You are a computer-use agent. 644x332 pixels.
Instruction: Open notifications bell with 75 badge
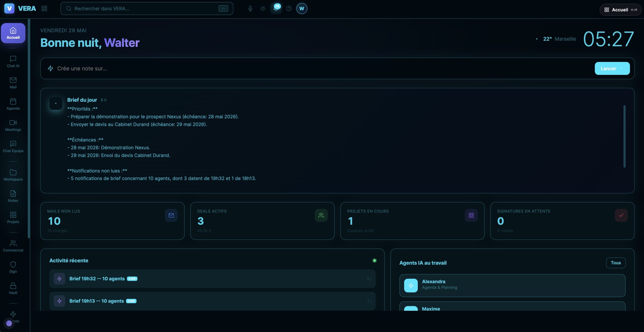tap(276, 9)
